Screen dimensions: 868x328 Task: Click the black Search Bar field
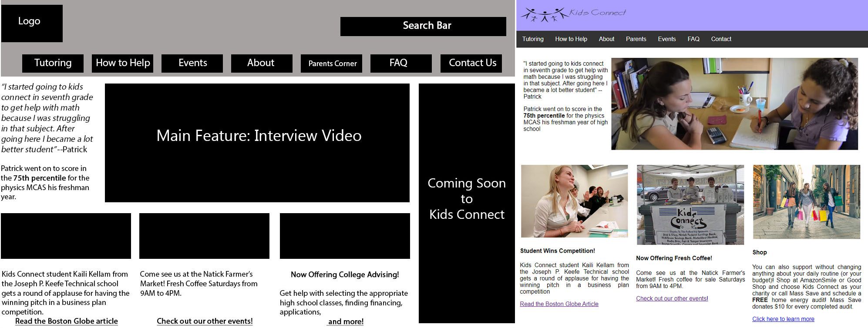click(423, 26)
